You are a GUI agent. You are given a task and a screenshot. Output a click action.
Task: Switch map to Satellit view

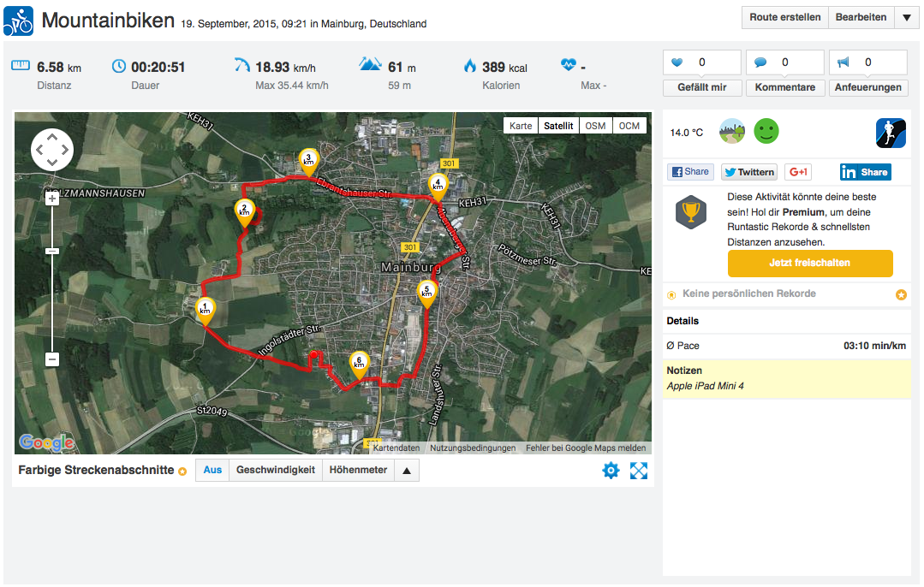tap(558, 126)
